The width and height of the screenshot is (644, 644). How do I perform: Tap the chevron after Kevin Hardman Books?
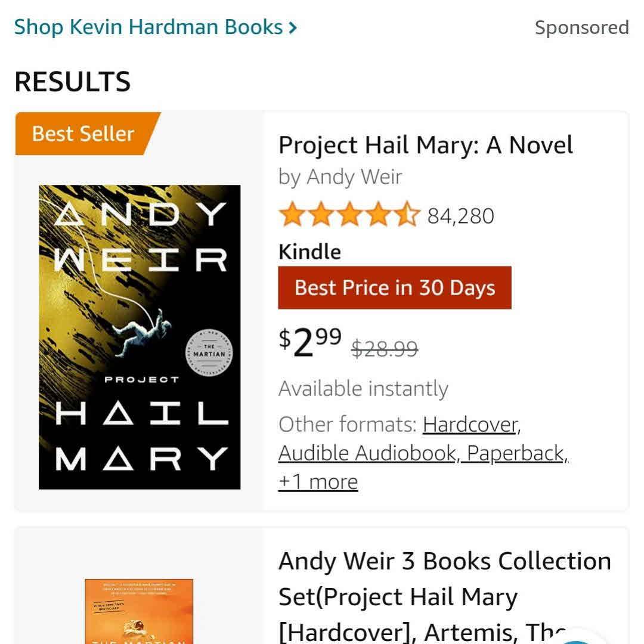pyautogui.click(x=293, y=27)
